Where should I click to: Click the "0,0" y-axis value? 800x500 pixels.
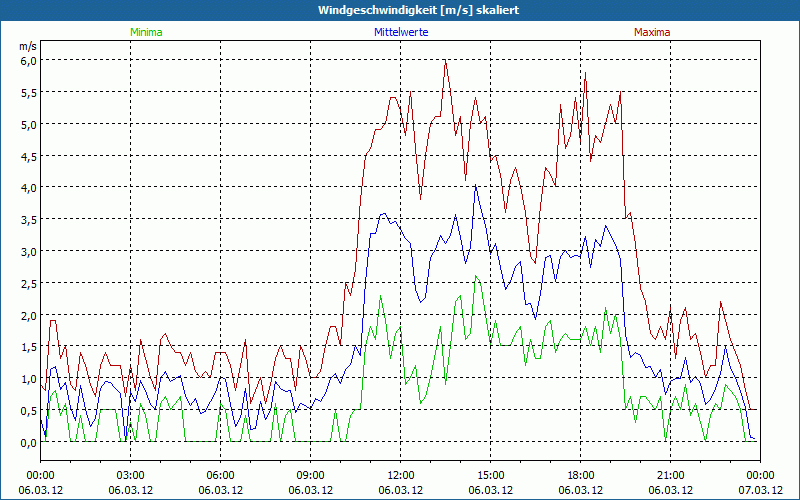pyautogui.click(x=29, y=443)
